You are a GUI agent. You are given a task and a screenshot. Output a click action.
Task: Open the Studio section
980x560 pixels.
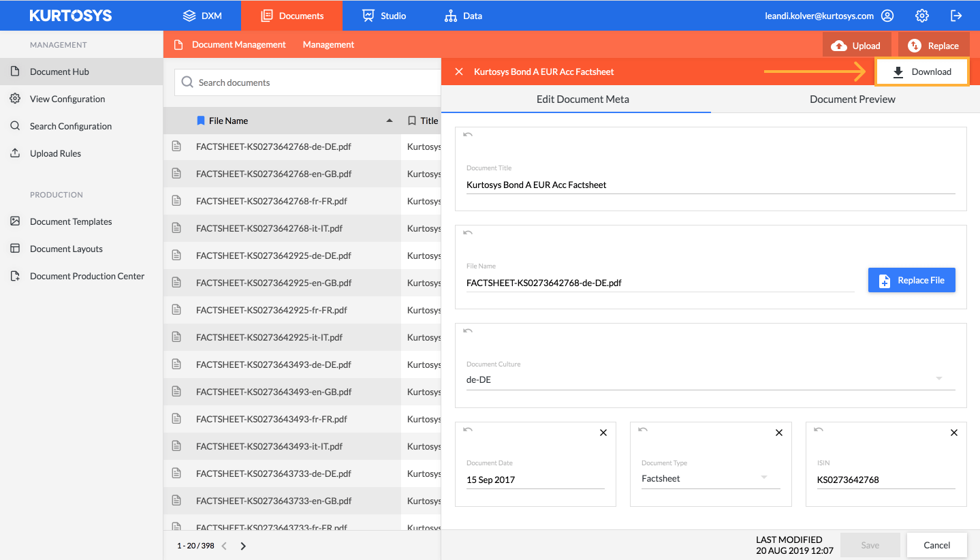384,15
